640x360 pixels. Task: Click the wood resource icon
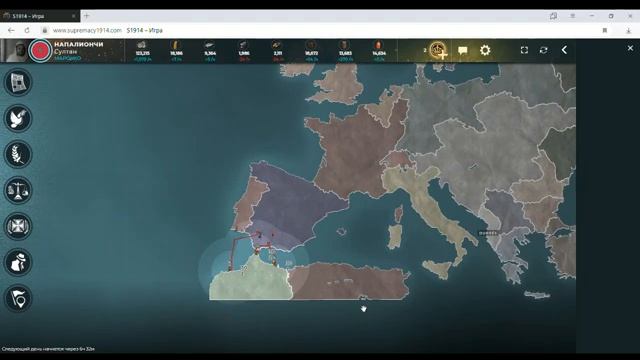coord(278,44)
